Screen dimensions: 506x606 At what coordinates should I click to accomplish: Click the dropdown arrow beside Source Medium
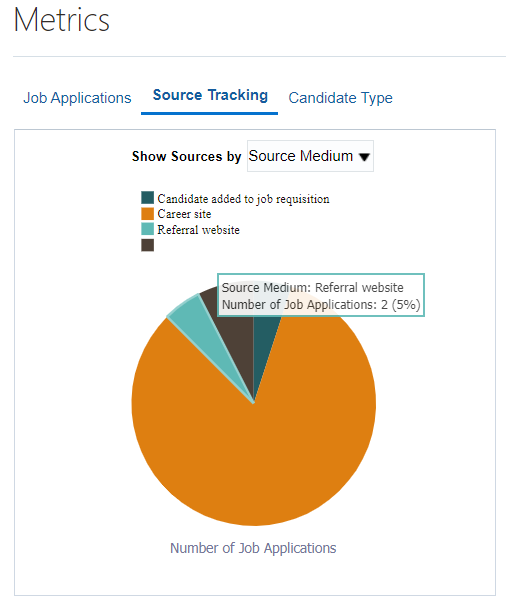click(x=364, y=157)
